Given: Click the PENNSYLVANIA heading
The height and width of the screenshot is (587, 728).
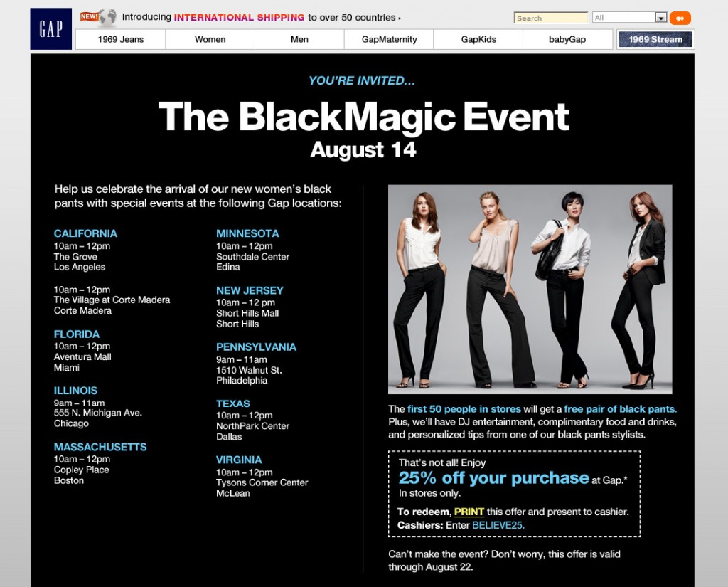Looking at the screenshot, I should 256,347.
